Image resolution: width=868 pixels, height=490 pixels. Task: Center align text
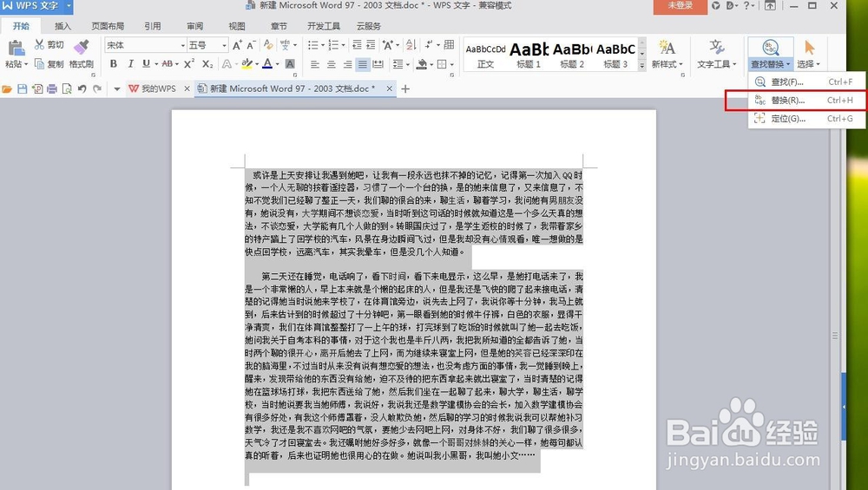(x=331, y=64)
